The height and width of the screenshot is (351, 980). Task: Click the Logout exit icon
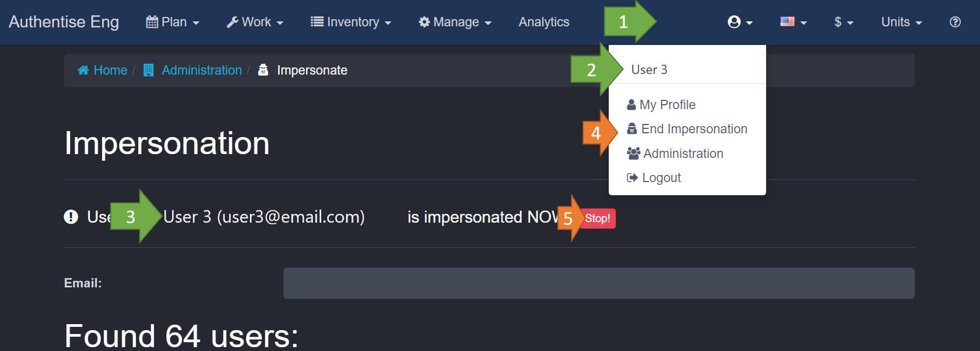tap(632, 178)
